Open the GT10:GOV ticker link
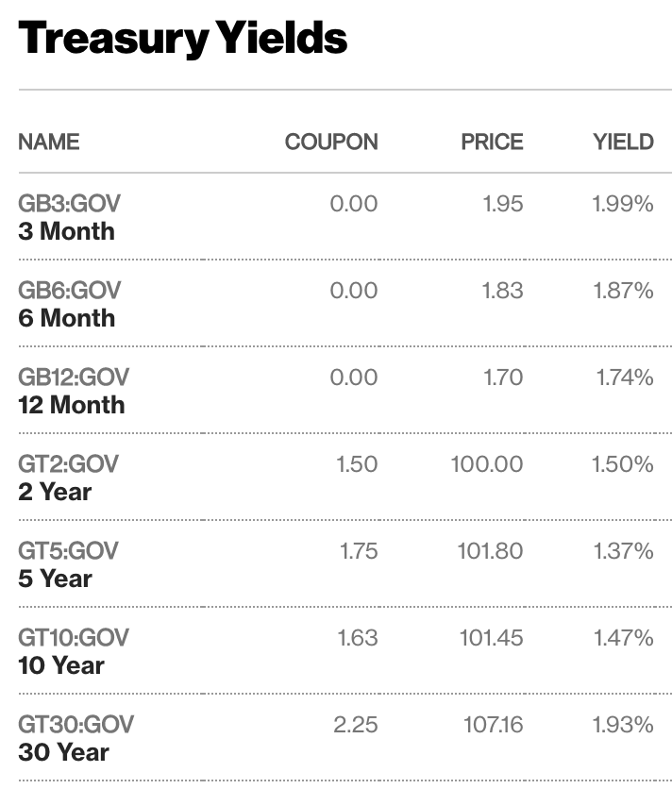The image size is (672, 789). pyautogui.click(x=74, y=638)
